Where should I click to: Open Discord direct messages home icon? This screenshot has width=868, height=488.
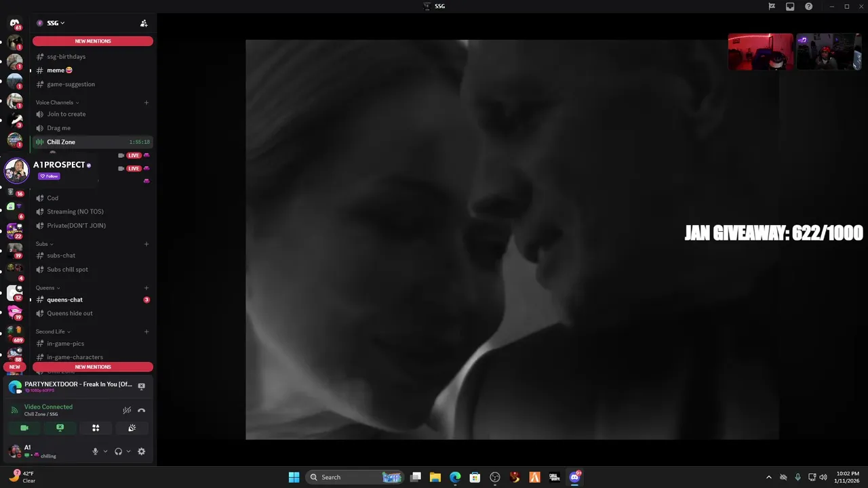[x=14, y=23]
